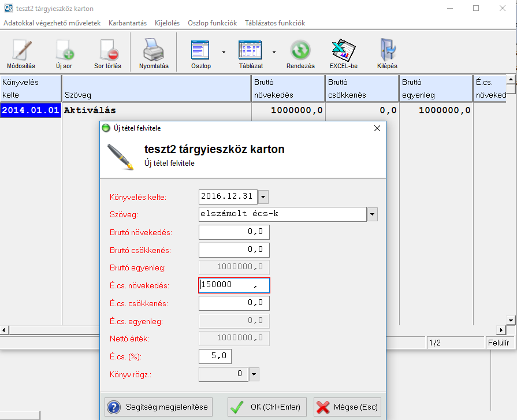Sort data using the Rendezés icon
Viewport: 517px width, 420px height.
[300, 53]
